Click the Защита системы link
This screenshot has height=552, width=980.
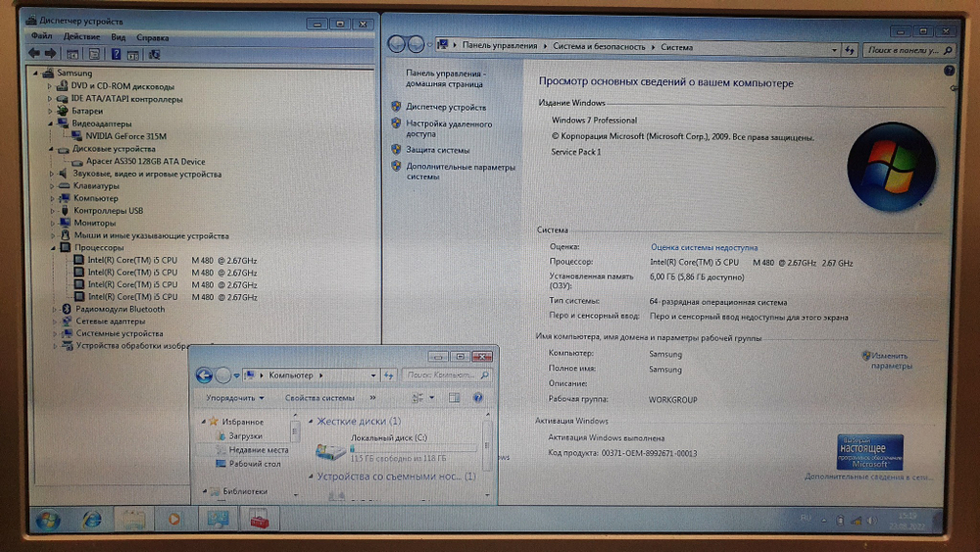click(x=438, y=150)
